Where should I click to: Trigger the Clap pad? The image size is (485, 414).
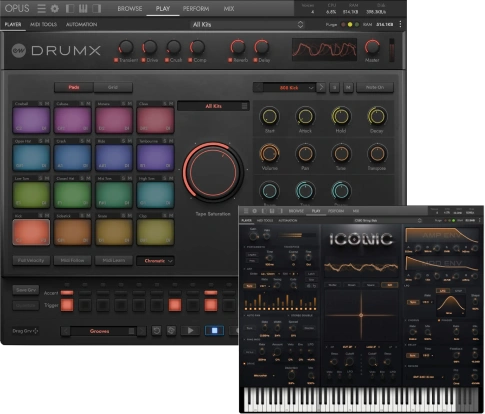[x=155, y=232]
